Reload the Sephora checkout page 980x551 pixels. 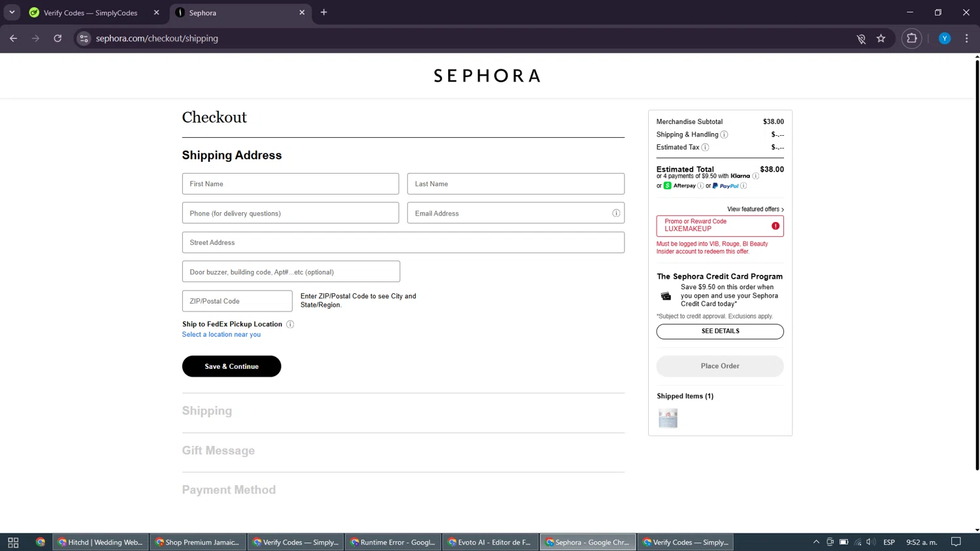(x=57, y=39)
